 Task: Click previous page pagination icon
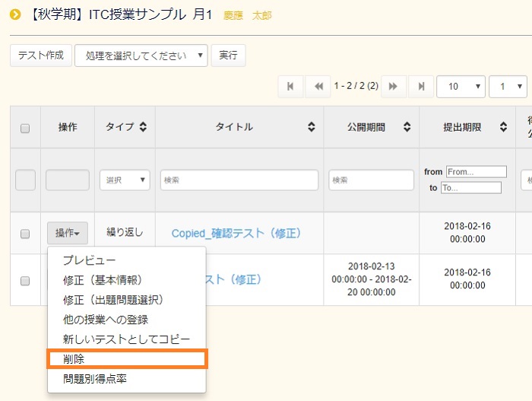[x=318, y=87]
